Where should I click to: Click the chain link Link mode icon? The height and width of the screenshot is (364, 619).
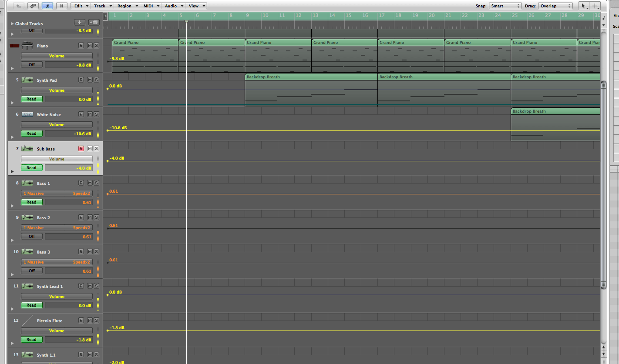pyautogui.click(x=33, y=6)
